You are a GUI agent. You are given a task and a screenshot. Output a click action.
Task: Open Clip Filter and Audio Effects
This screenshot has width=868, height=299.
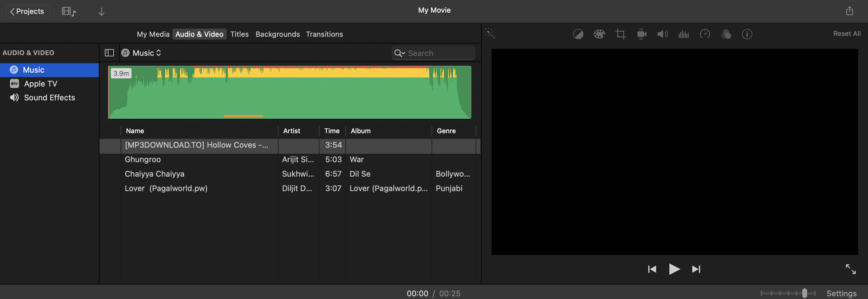tap(726, 34)
